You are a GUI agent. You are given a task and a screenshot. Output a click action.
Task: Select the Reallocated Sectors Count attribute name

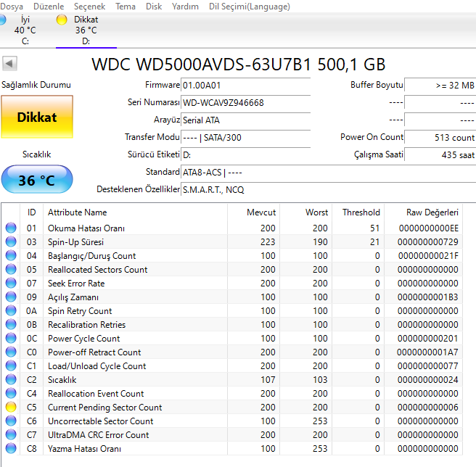(97, 270)
